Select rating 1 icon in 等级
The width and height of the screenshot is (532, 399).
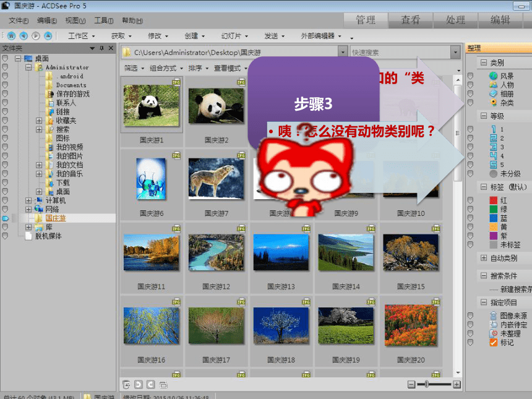tap(493, 129)
